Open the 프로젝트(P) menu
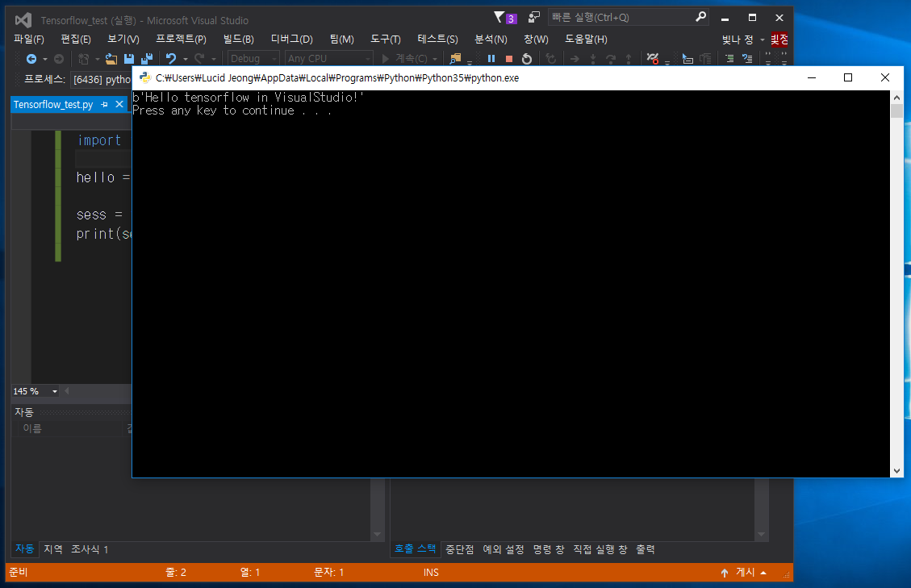 point(182,39)
